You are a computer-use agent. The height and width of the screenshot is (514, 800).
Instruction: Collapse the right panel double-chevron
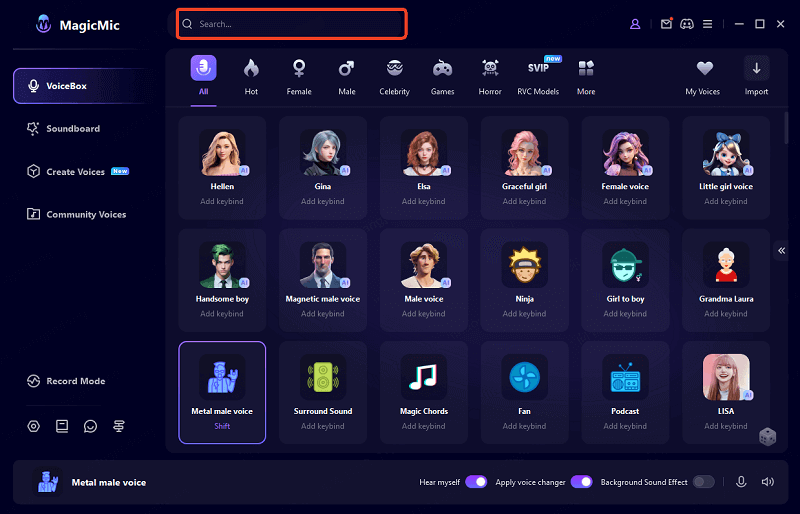tap(782, 250)
